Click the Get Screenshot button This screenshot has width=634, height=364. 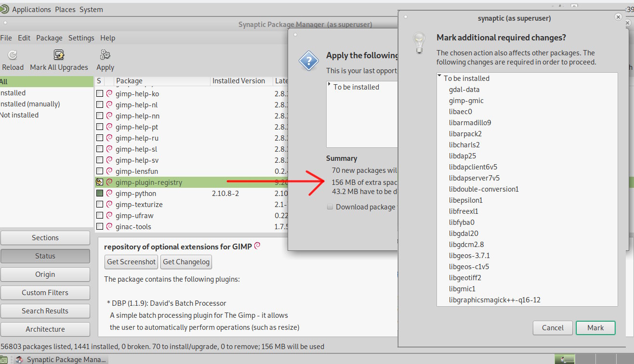coord(132,262)
